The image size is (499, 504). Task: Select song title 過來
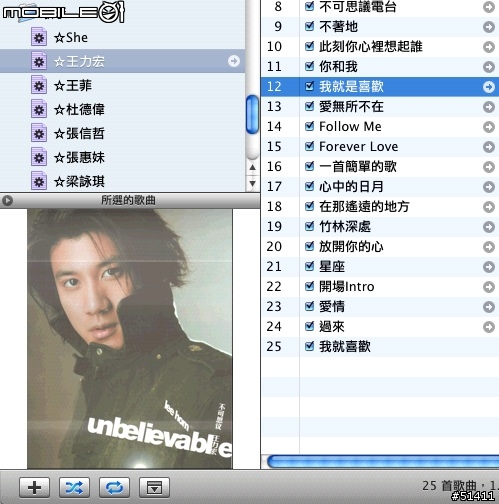[x=332, y=326]
